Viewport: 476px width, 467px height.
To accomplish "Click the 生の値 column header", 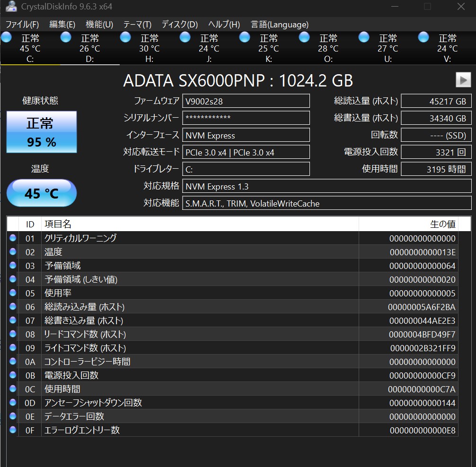I will [408, 224].
